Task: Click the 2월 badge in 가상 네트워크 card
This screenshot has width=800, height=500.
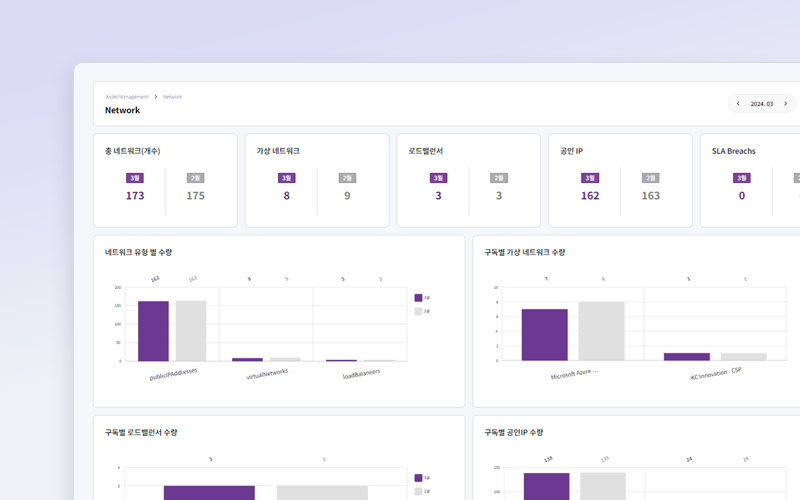Action: click(347, 178)
